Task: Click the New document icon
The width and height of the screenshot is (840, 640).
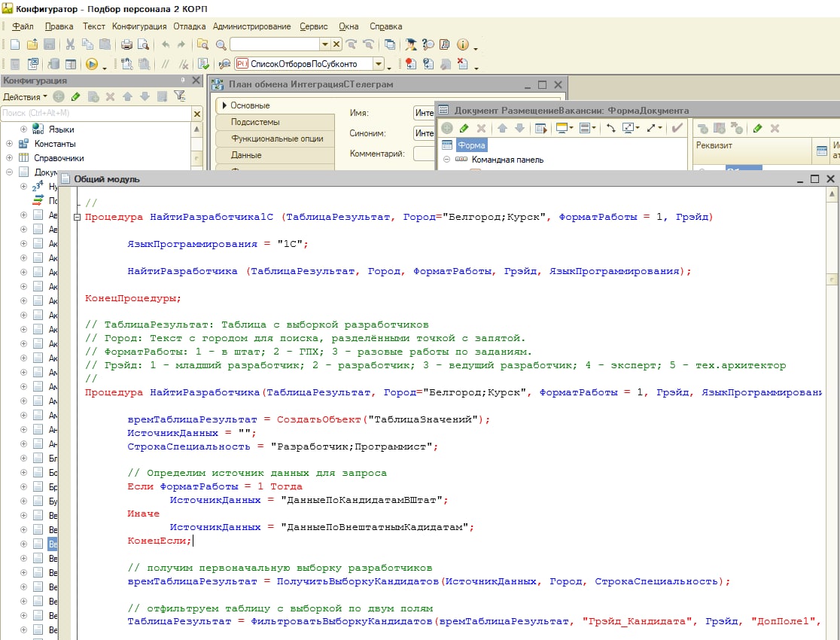Action: pyautogui.click(x=15, y=44)
